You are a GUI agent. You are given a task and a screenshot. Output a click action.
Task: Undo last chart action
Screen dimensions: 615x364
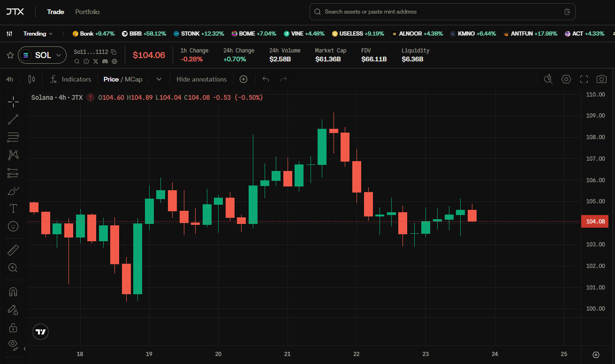[x=266, y=79]
